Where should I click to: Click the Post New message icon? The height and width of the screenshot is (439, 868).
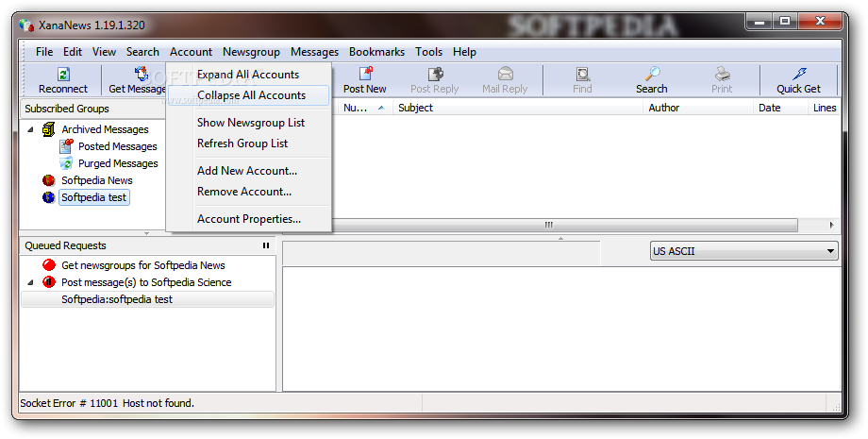click(365, 74)
